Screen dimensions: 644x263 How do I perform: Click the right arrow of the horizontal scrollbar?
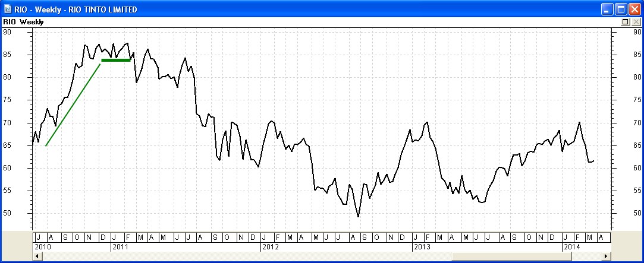point(607,256)
